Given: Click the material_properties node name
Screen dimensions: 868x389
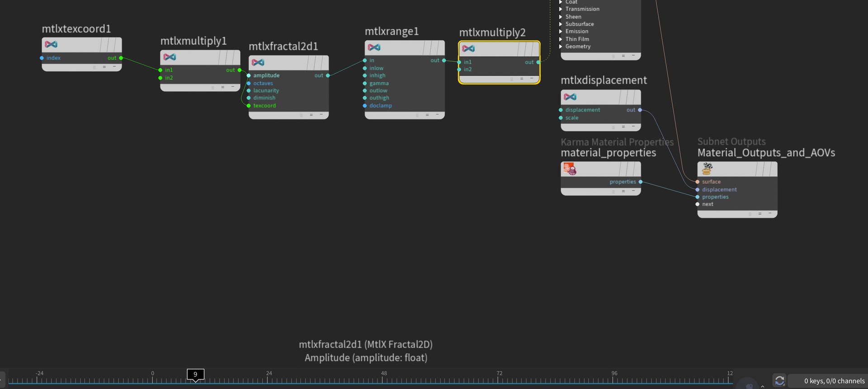Looking at the screenshot, I should [x=608, y=153].
